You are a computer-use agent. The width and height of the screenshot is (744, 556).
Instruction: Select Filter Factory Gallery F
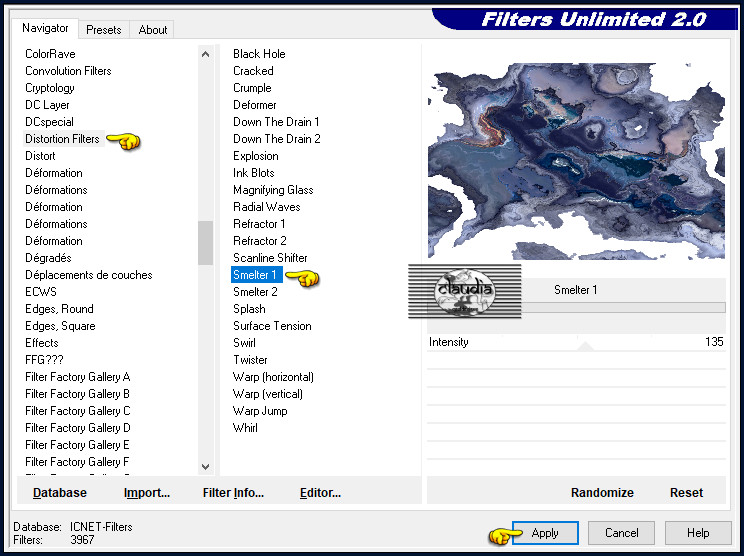77,462
